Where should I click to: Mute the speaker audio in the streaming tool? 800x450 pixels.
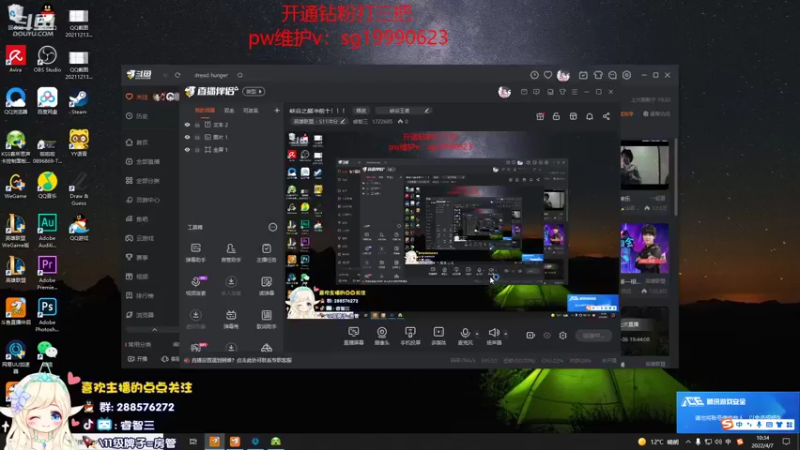coord(493,336)
